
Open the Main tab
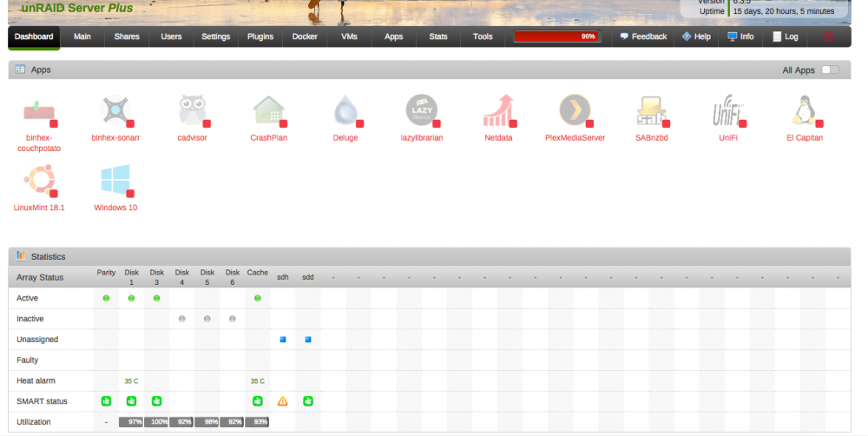pos(82,36)
